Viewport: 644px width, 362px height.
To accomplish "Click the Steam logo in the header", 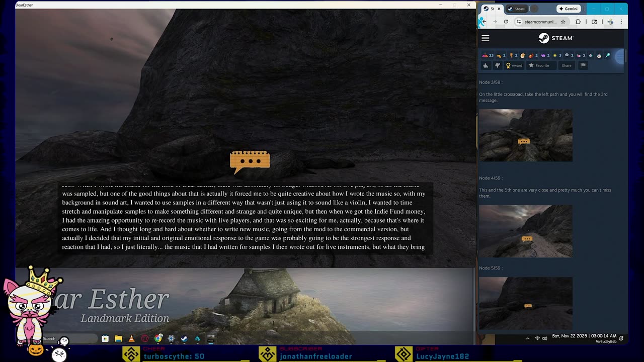I will point(555,38).
